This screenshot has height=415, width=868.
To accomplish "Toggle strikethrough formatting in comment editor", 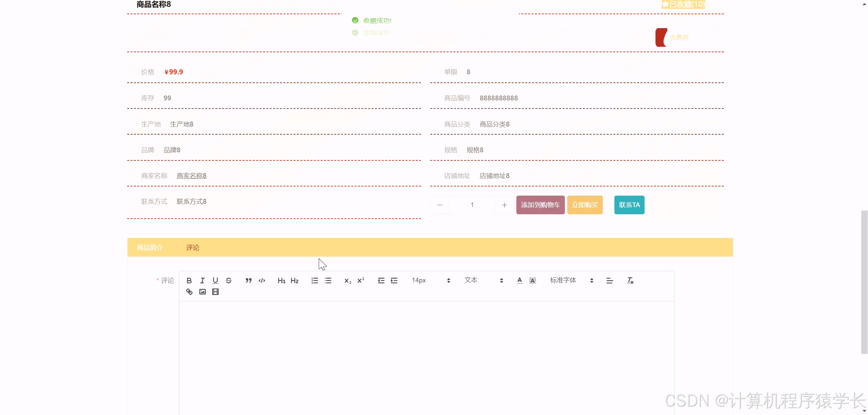I will 229,280.
